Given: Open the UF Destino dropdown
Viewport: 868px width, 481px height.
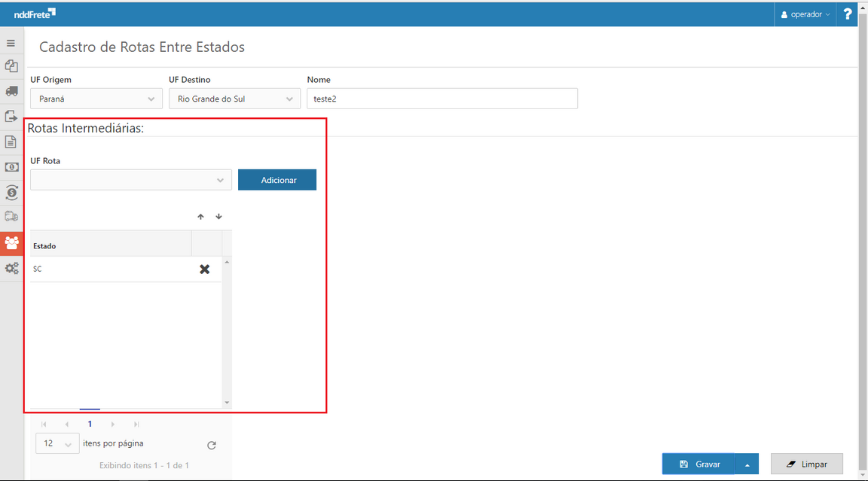Looking at the screenshot, I should [x=235, y=99].
